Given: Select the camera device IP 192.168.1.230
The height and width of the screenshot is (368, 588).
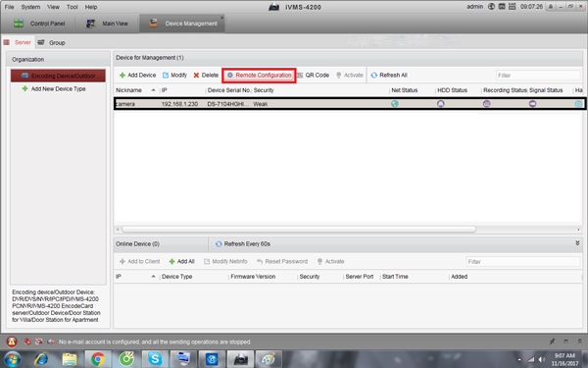Looking at the screenshot, I should (179, 104).
